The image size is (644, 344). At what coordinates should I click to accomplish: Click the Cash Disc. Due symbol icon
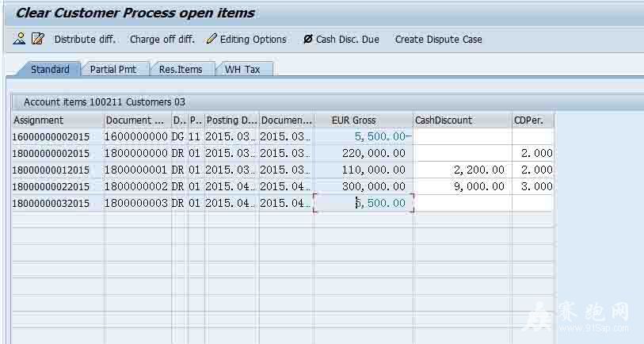pyautogui.click(x=307, y=39)
